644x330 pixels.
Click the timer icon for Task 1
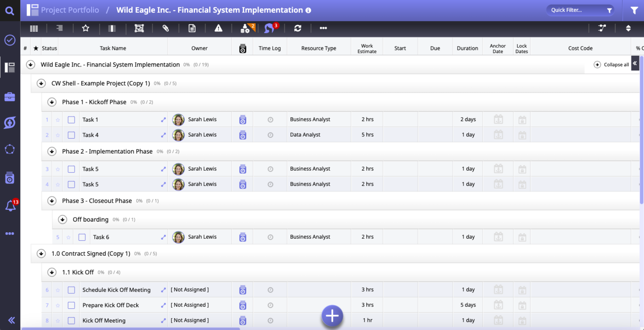tap(242, 120)
